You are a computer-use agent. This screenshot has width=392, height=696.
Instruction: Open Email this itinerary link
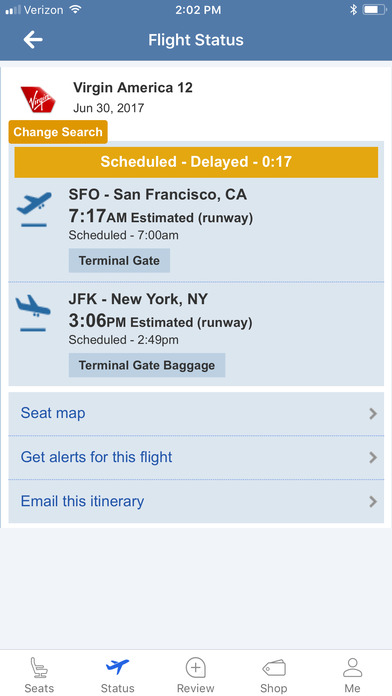coord(82,501)
